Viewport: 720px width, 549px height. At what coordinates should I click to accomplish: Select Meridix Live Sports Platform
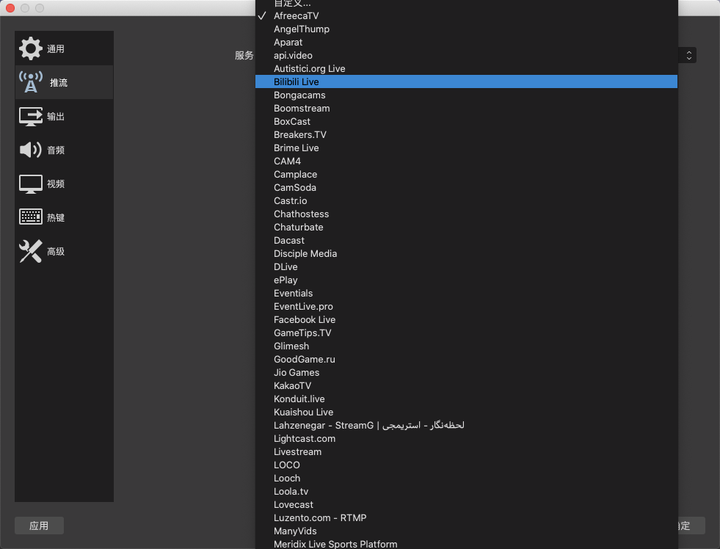click(466, 544)
